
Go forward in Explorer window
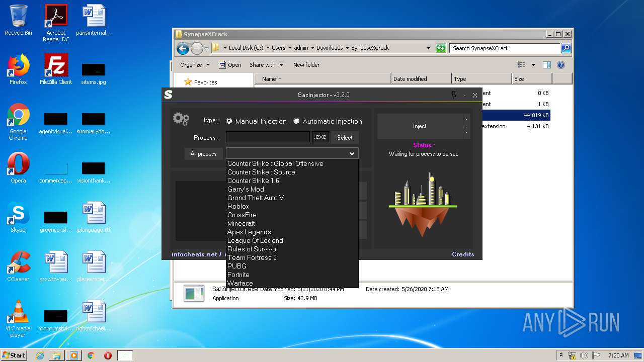click(197, 48)
